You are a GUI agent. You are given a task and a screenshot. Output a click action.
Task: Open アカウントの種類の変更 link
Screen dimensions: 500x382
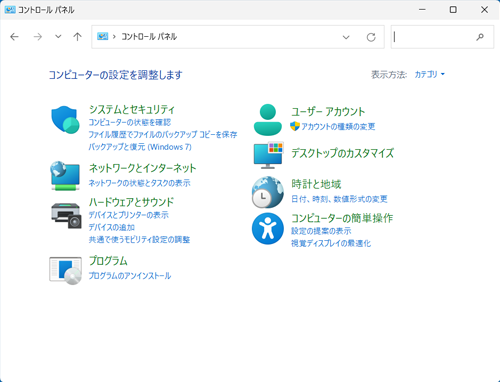[x=338, y=126]
